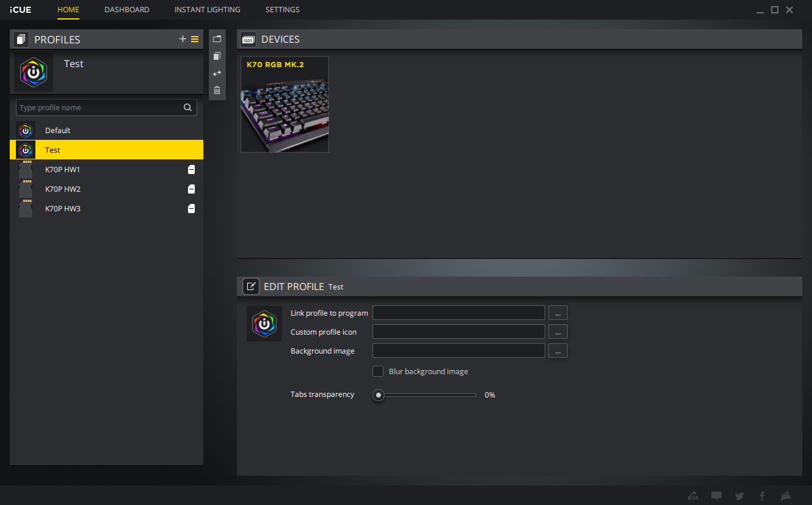
Task: Select the K70 RGB MK.2 device thumbnail
Action: pyautogui.click(x=285, y=104)
